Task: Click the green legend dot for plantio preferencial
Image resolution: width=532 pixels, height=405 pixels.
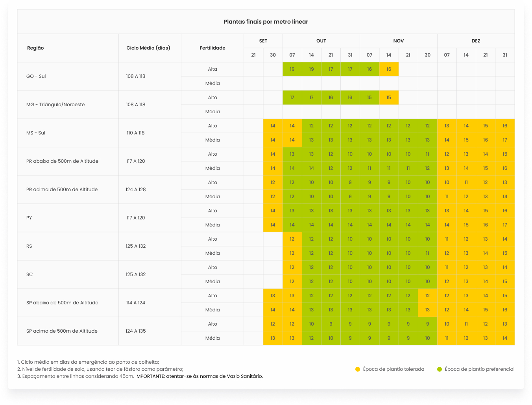Action: tap(440, 369)
